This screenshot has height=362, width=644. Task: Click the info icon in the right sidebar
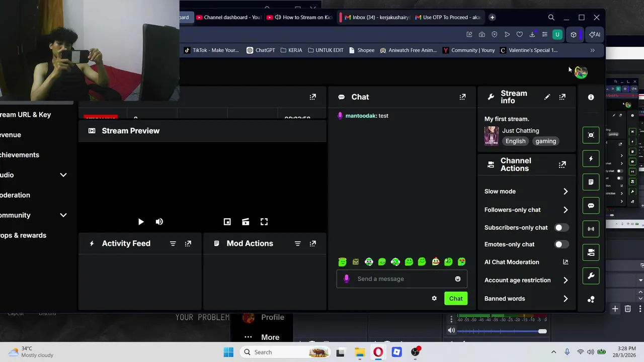pyautogui.click(x=591, y=97)
